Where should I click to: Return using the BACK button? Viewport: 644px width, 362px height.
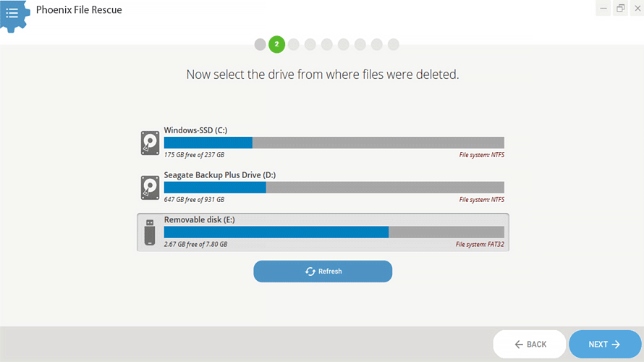[529, 345]
